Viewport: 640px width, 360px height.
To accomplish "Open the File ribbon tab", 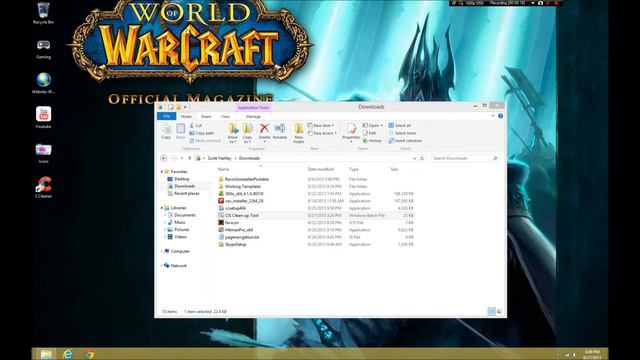I will [167, 116].
